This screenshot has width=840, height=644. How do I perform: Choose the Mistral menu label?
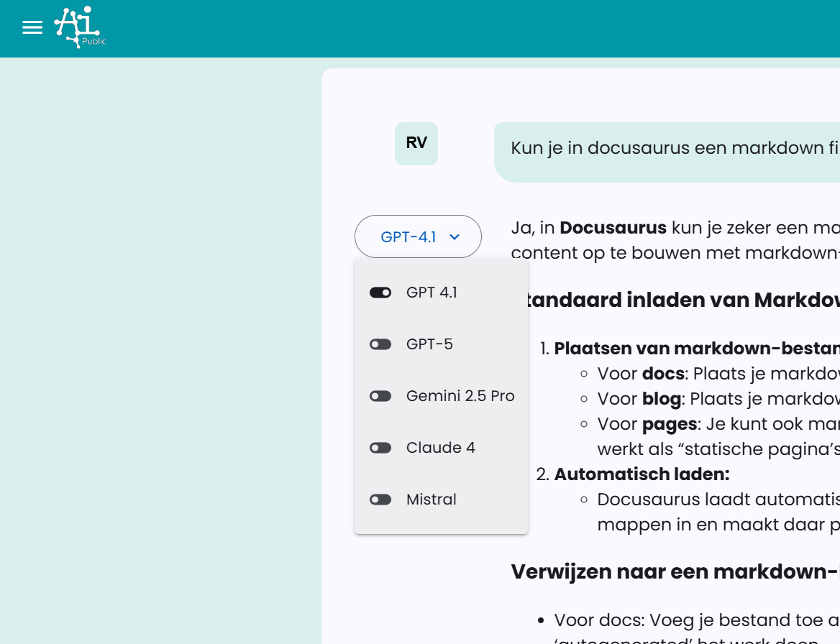[x=431, y=500]
